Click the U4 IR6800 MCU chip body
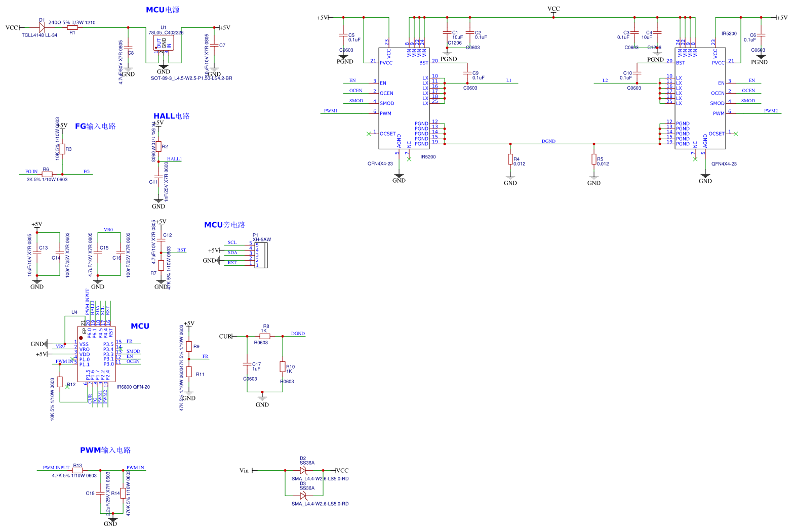 coord(96,354)
